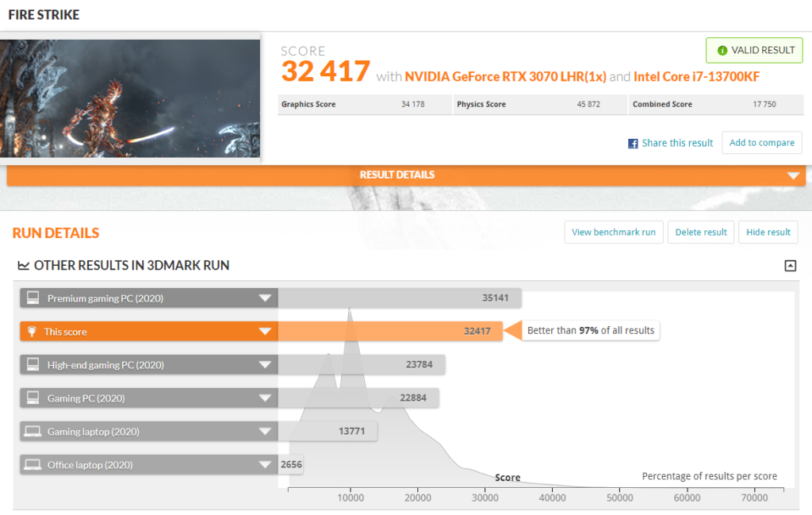Click the This score orange bar 32417
Image resolution: width=812 pixels, height=515 pixels.
pos(390,331)
